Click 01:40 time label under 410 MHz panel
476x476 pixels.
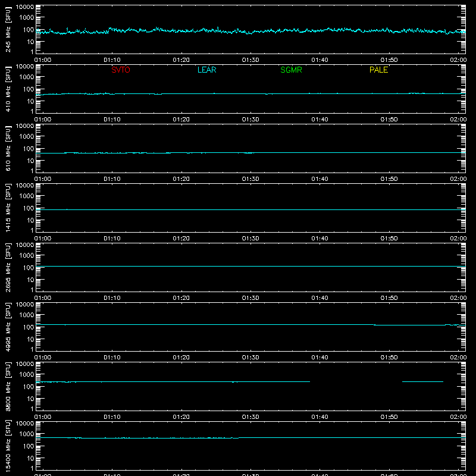320,120
